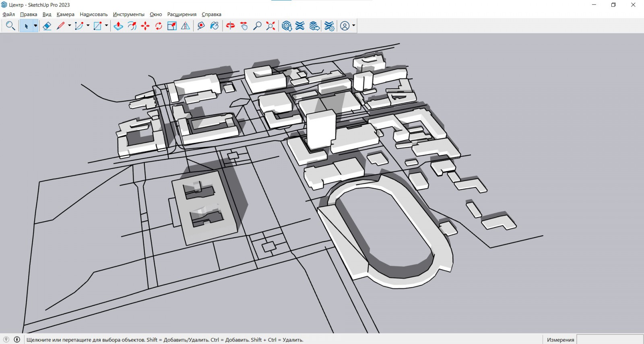The height and width of the screenshot is (344, 644).
Task: Click the Search SketchUp magnifier button
Action: point(10,26)
